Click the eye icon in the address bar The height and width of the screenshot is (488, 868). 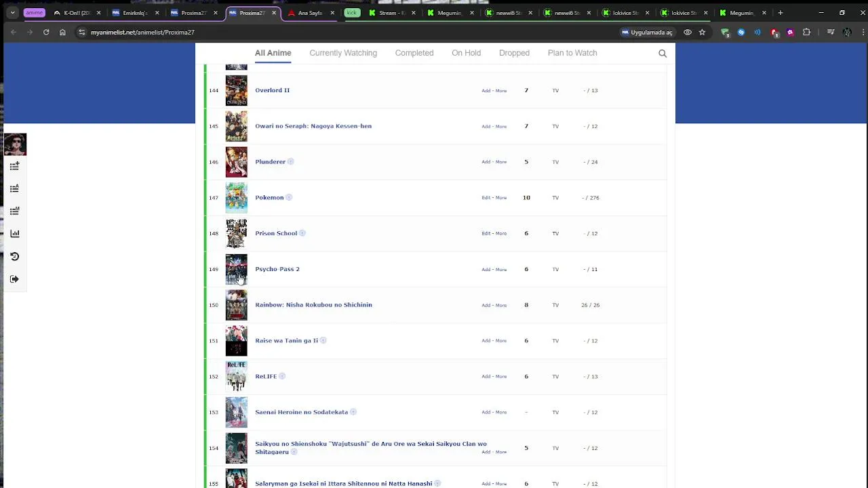click(688, 32)
